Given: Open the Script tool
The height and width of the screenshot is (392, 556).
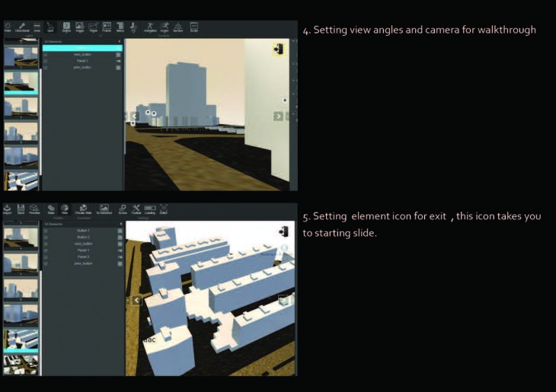Looking at the screenshot, I should (x=193, y=27).
